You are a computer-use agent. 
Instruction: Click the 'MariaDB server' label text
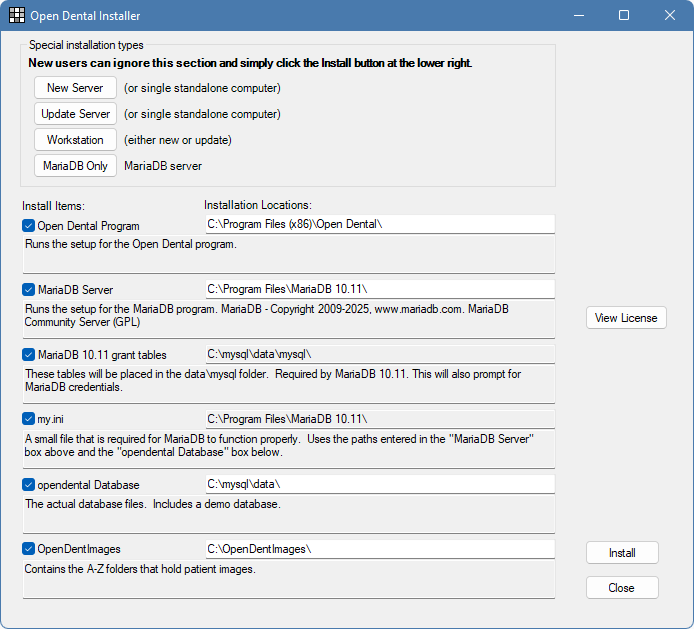(x=163, y=166)
